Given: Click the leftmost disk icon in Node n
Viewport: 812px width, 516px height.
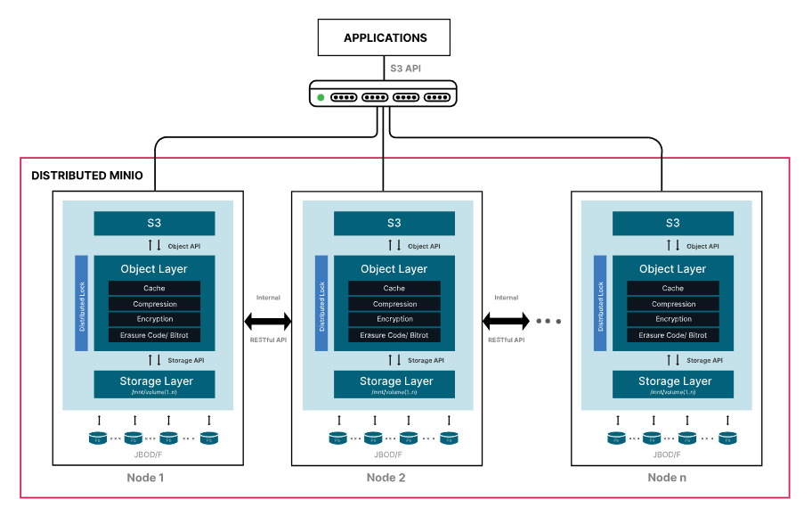Looking at the screenshot, I should [616, 438].
